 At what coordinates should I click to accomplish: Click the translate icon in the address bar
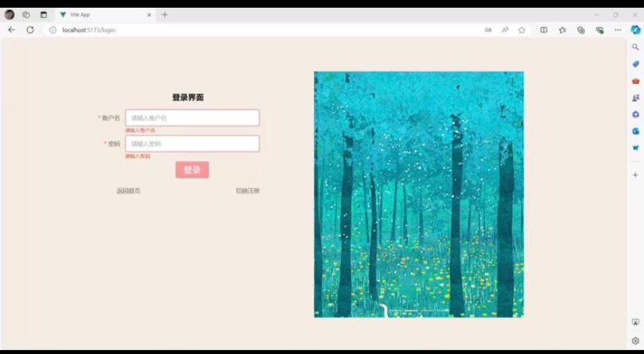tap(488, 30)
